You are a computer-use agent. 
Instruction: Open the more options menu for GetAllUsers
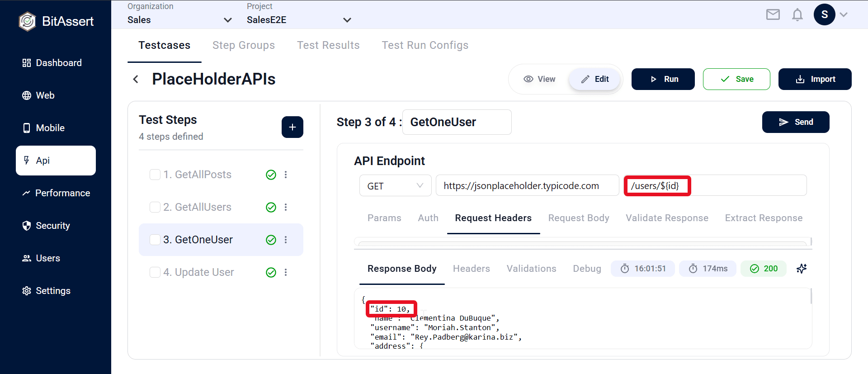(x=285, y=207)
